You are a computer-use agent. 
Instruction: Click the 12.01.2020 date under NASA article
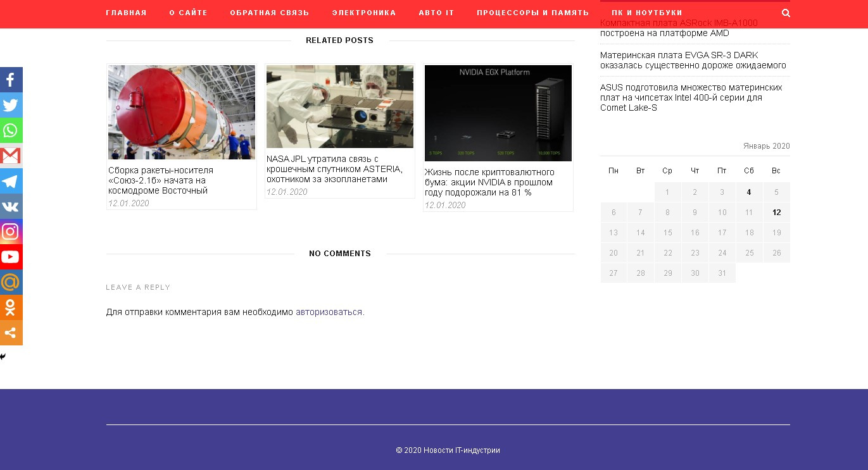pyautogui.click(x=287, y=192)
